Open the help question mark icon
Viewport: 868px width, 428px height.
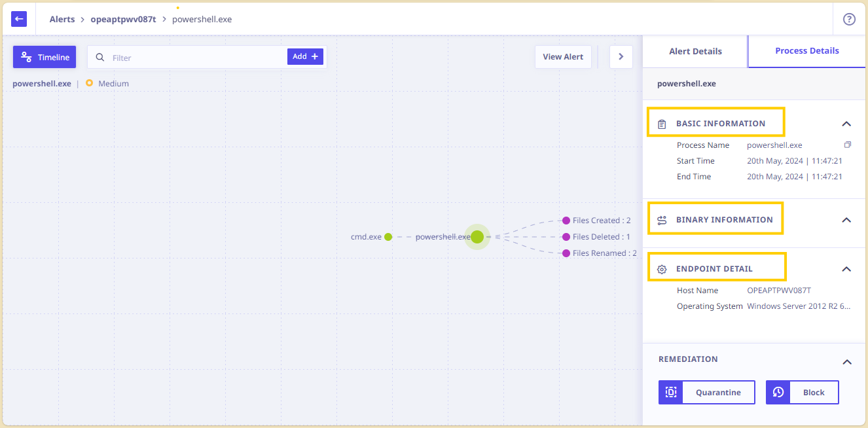point(849,19)
